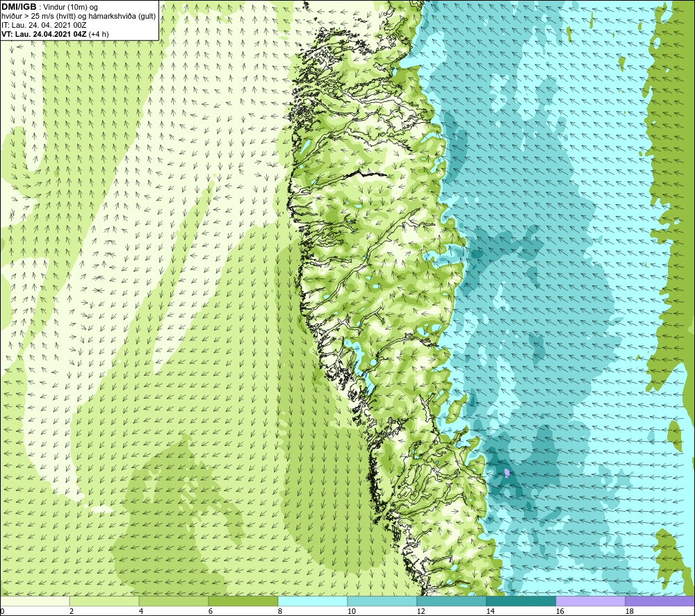Click the purple legend swatch above 18 m/s
695x616 pixels.
pyautogui.click(x=660, y=601)
